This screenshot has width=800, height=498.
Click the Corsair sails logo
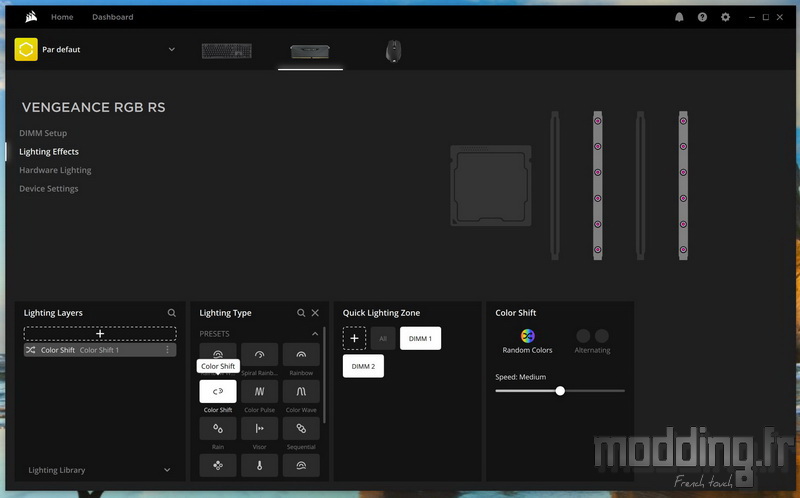[31, 17]
